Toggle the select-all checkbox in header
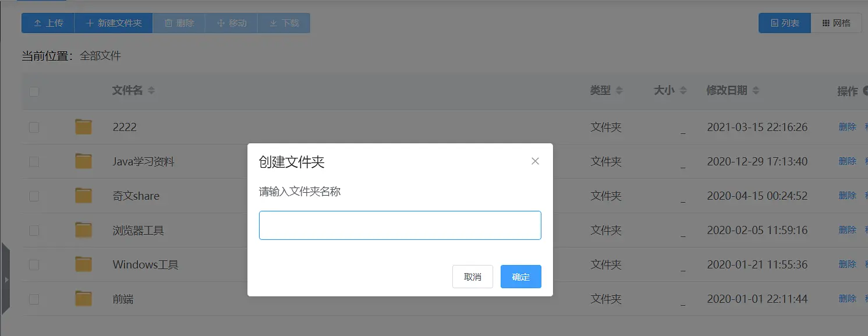 click(x=34, y=91)
